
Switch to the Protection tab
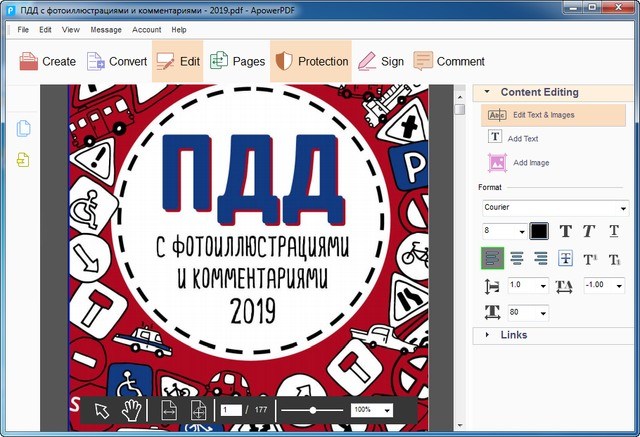click(x=310, y=61)
